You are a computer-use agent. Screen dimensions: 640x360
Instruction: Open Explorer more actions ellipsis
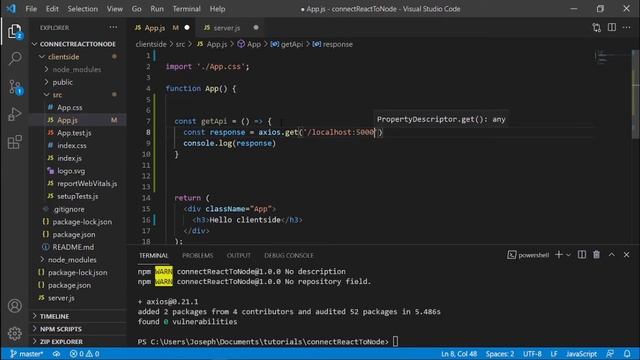tap(113, 27)
